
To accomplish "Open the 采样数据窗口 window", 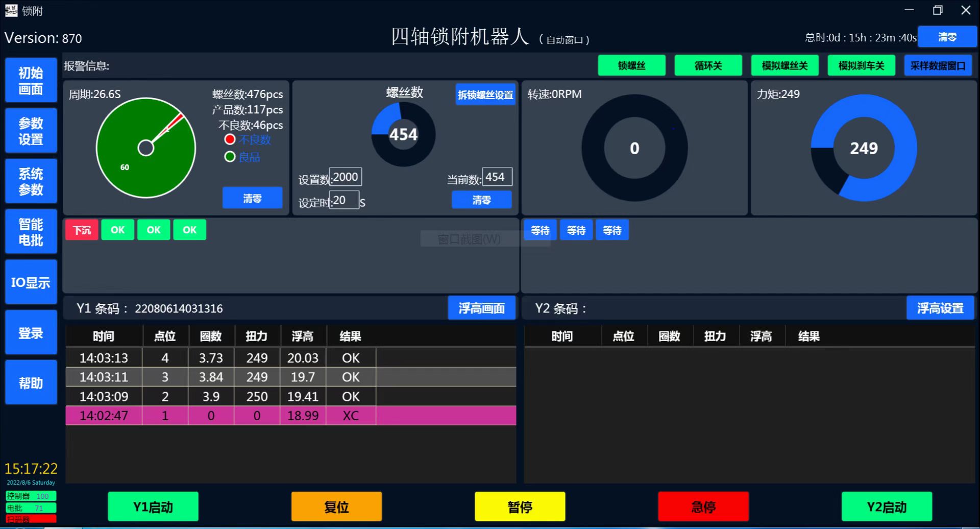I will 938,66.
